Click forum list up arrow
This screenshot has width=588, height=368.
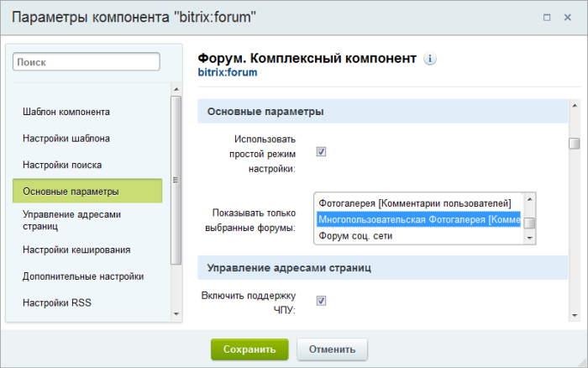click(529, 199)
